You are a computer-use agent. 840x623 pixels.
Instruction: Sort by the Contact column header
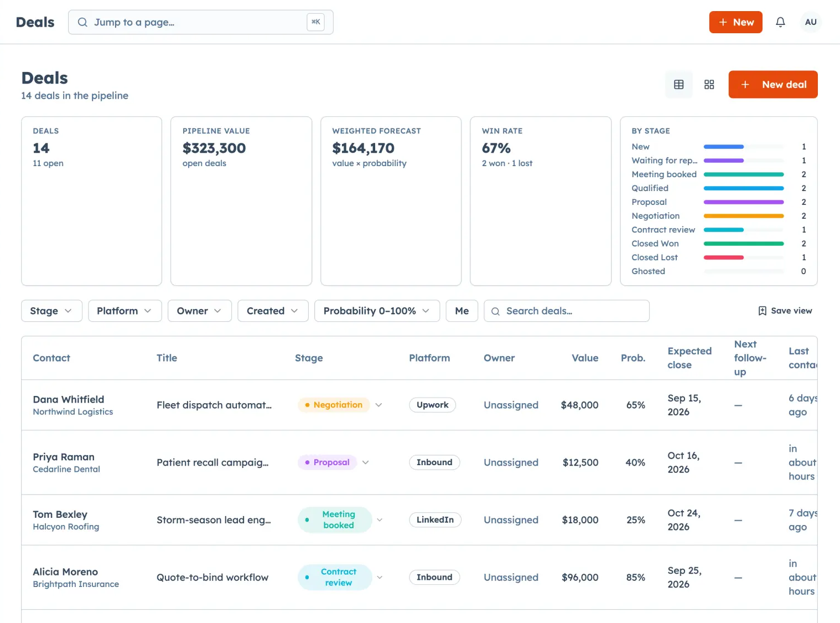click(x=51, y=358)
